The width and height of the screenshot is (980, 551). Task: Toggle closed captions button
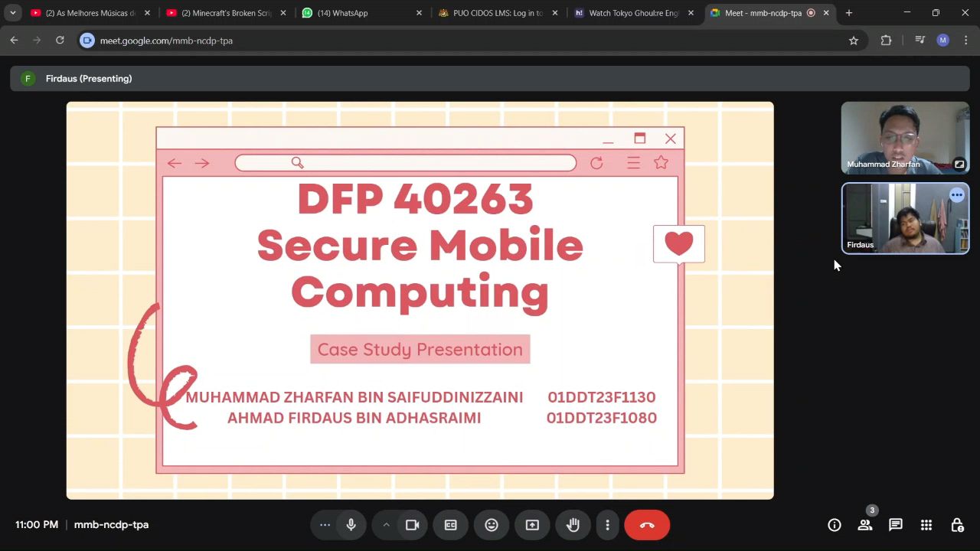(x=451, y=525)
